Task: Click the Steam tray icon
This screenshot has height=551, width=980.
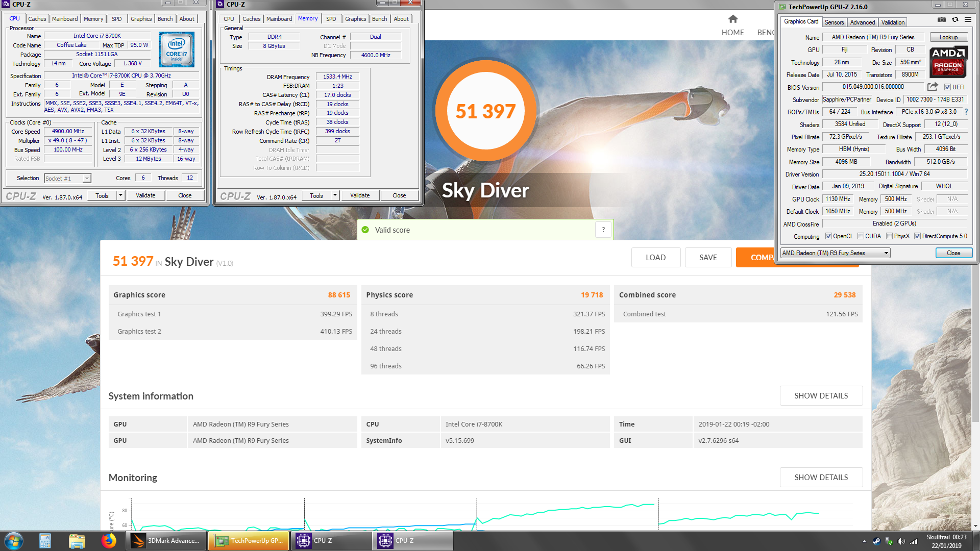Action: (876, 541)
